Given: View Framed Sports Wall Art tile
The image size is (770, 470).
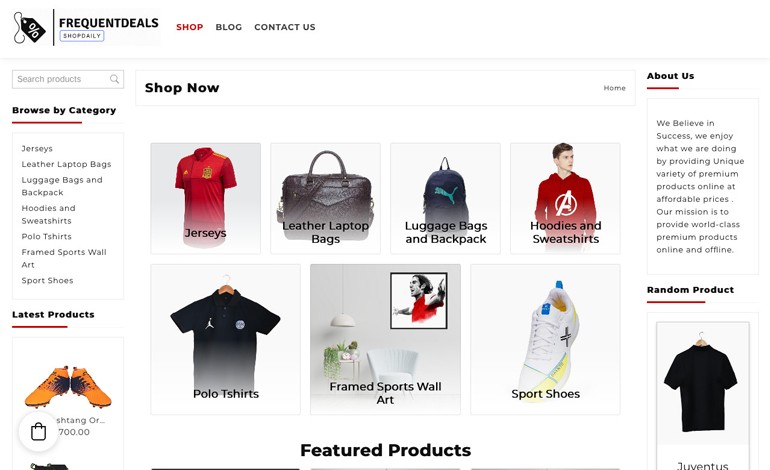Looking at the screenshot, I should 385,339.
